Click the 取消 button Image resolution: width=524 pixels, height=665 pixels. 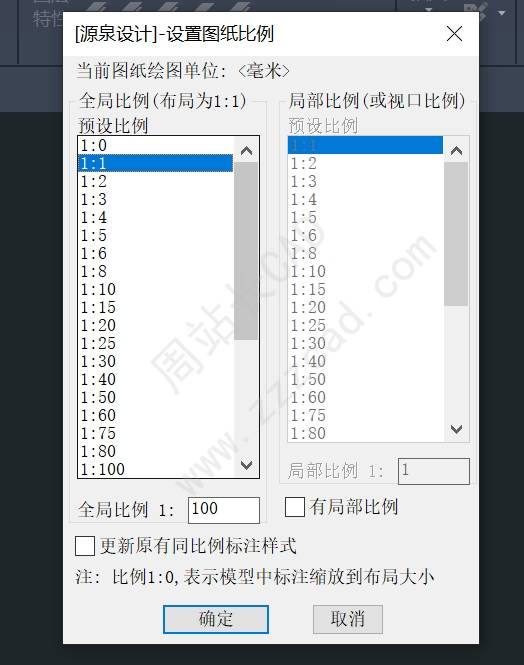[x=348, y=619]
